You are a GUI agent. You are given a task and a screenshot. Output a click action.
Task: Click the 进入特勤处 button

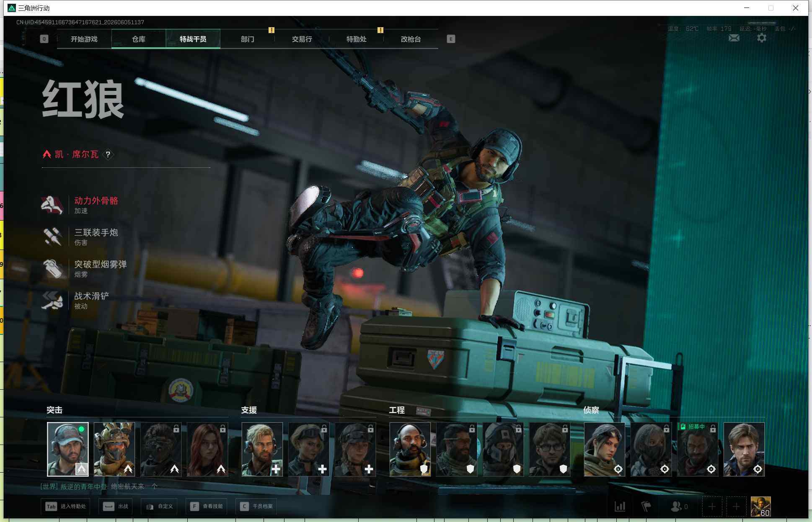[x=65, y=507]
